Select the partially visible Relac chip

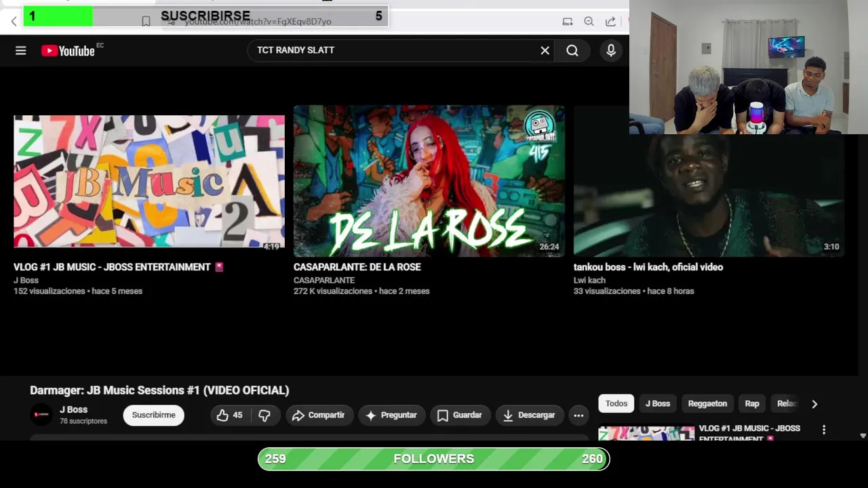[x=786, y=403]
